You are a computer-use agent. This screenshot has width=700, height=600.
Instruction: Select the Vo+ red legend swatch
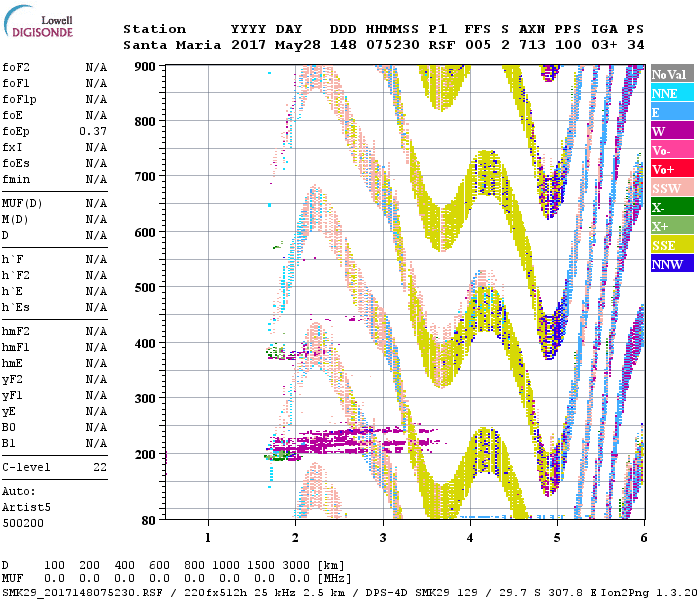[672, 169]
